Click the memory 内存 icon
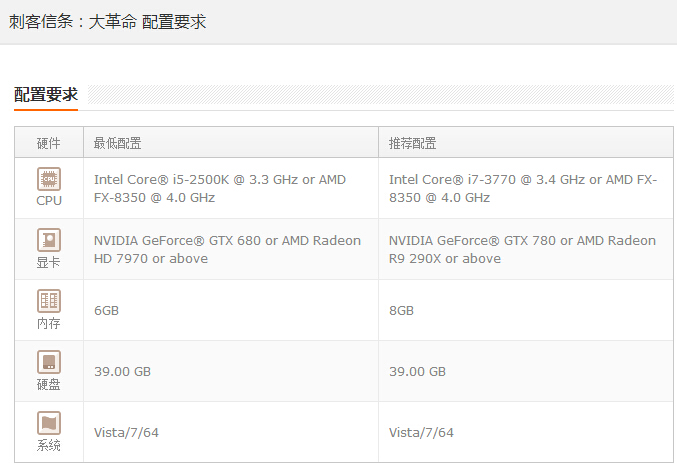Image resolution: width=677 pixels, height=471 pixels. pos(49,301)
